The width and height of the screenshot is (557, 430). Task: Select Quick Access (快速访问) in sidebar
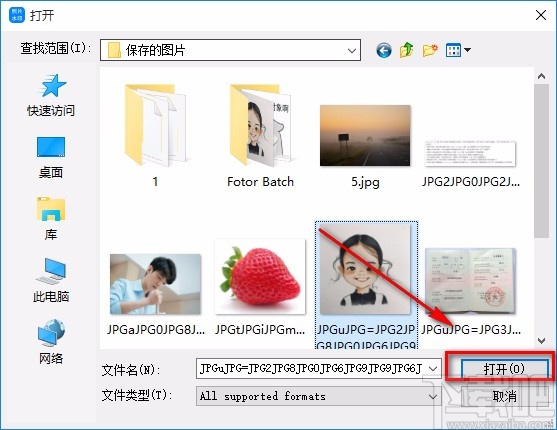(x=51, y=95)
